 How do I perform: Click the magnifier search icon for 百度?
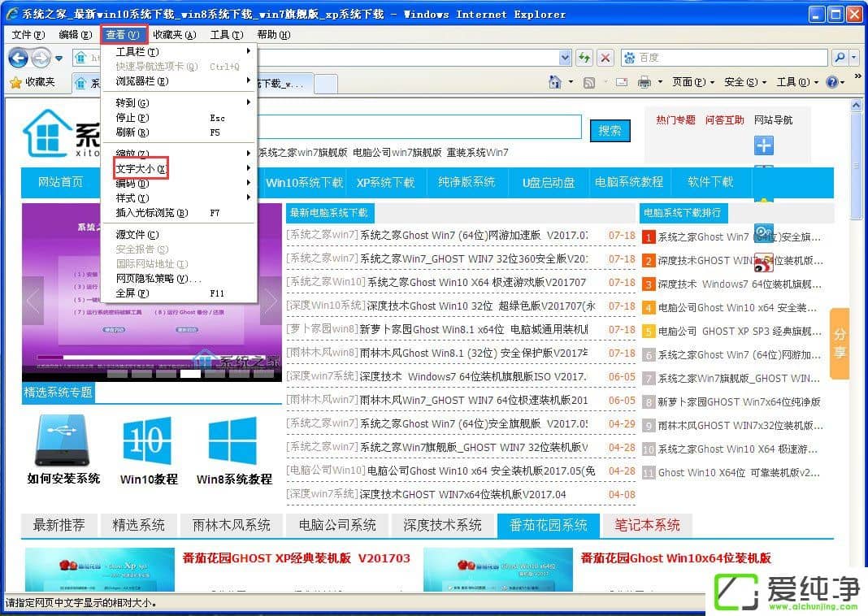pyautogui.click(x=838, y=58)
